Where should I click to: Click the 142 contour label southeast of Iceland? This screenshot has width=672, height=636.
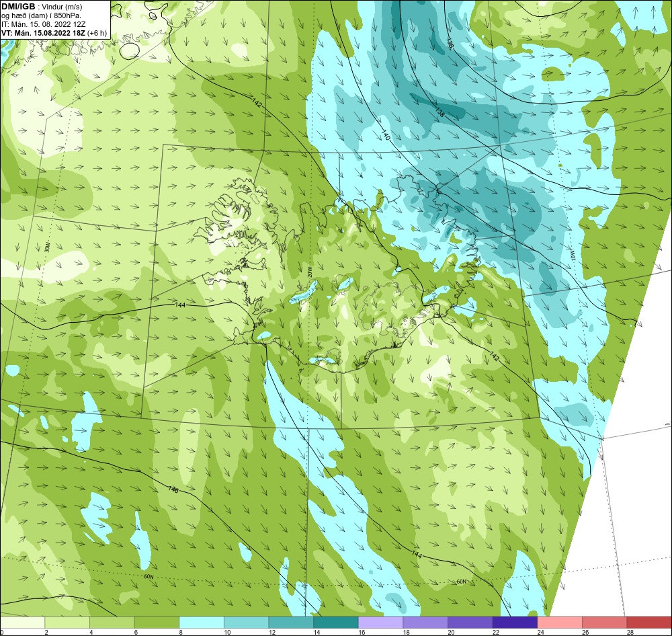494,356
